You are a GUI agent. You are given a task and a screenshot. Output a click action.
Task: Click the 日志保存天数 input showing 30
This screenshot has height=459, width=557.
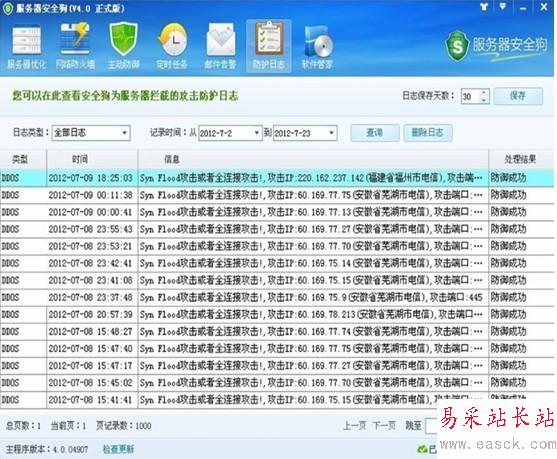tap(471, 96)
